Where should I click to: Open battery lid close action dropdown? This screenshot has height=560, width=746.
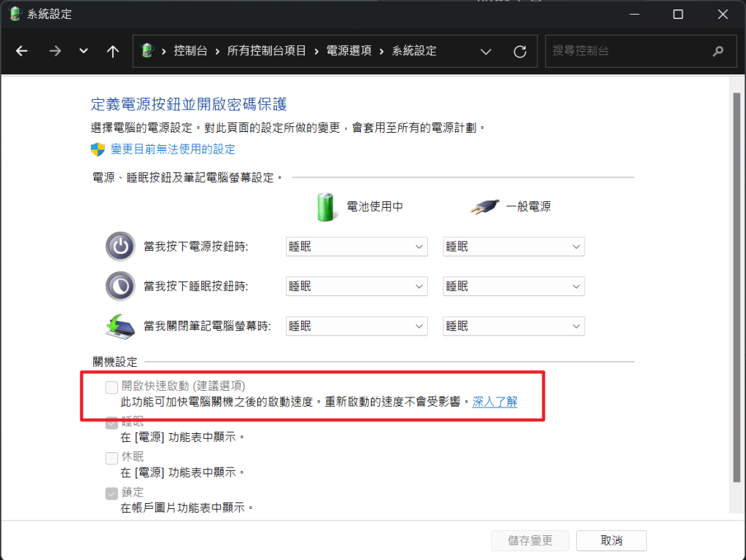tap(357, 327)
